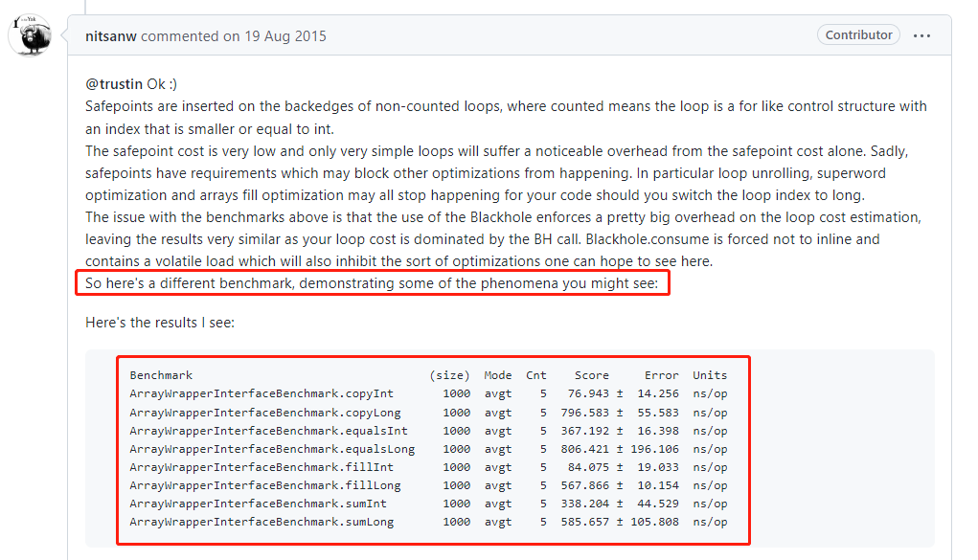
Task: Click the error value 196.106
Action: pos(654,448)
